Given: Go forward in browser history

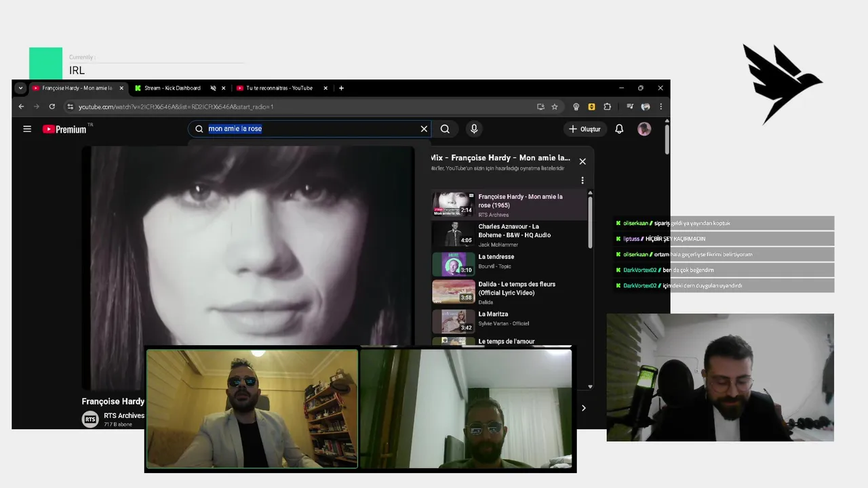Looking at the screenshot, I should [x=37, y=106].
